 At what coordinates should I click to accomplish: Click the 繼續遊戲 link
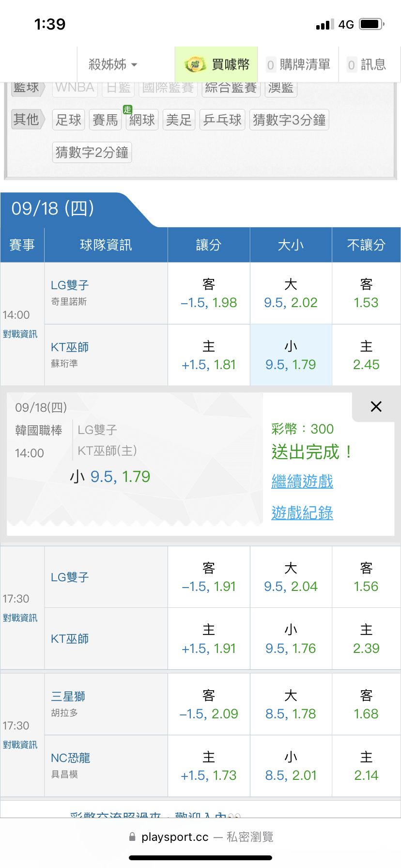302,481
